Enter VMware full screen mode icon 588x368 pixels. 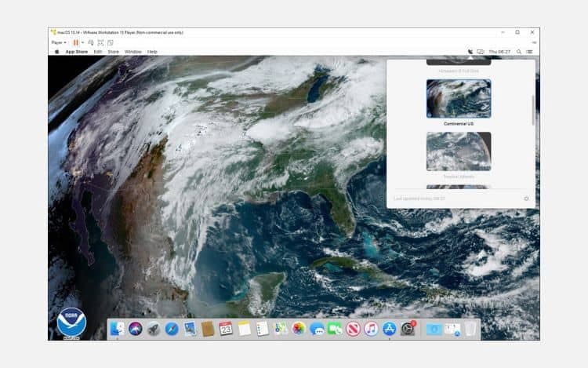(100, 43)
